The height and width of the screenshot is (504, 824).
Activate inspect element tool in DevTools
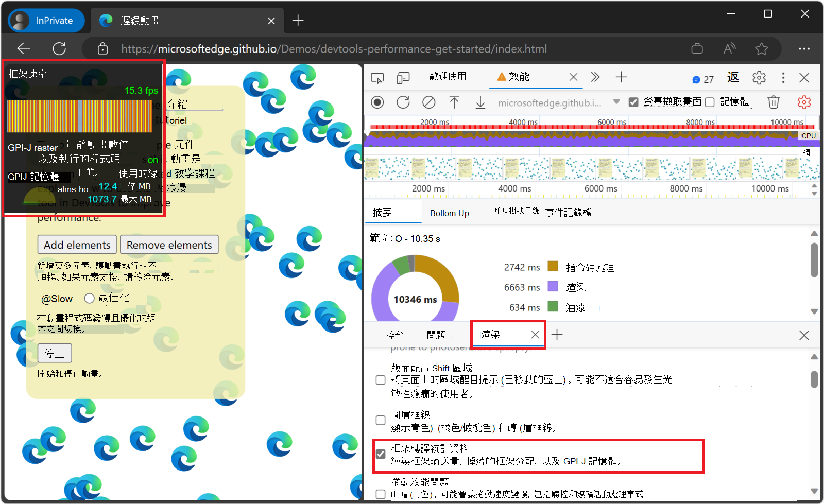[377, 78]
